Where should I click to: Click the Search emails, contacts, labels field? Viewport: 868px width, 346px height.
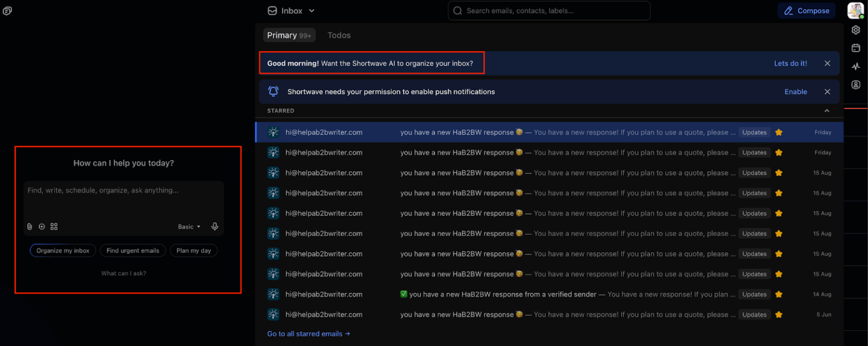[548, 11]
